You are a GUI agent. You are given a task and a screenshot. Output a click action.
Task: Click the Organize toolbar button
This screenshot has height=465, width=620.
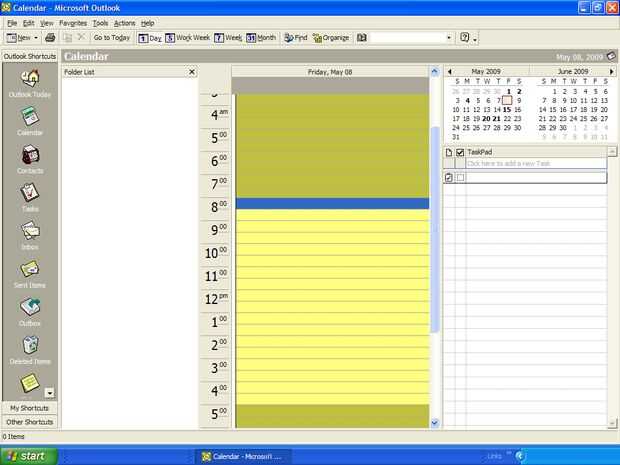pyautogui.click(x=331, y=38)
